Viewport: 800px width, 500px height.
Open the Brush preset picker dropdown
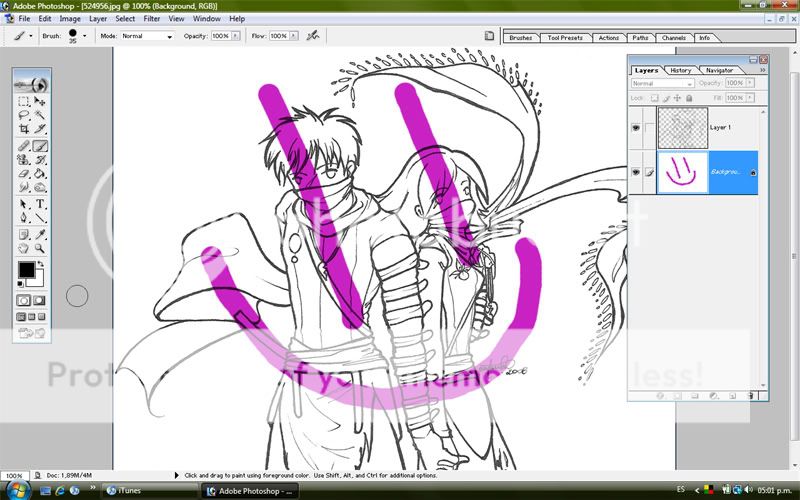pyautogui.click(x=84, y=36)
